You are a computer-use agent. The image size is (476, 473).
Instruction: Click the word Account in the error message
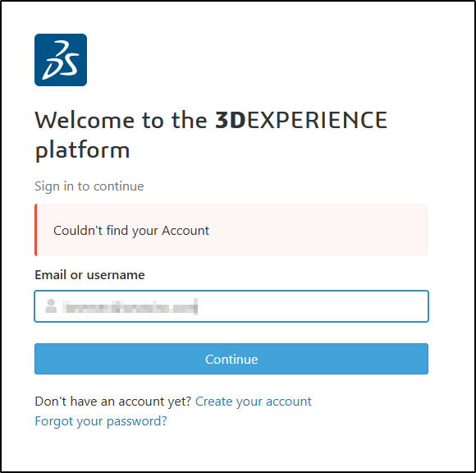(185, 231)
